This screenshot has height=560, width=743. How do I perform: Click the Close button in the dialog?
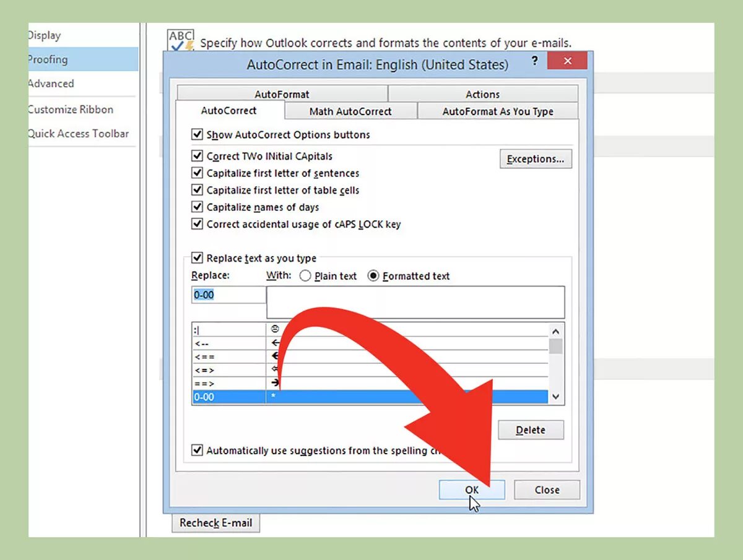pos(547,489)
